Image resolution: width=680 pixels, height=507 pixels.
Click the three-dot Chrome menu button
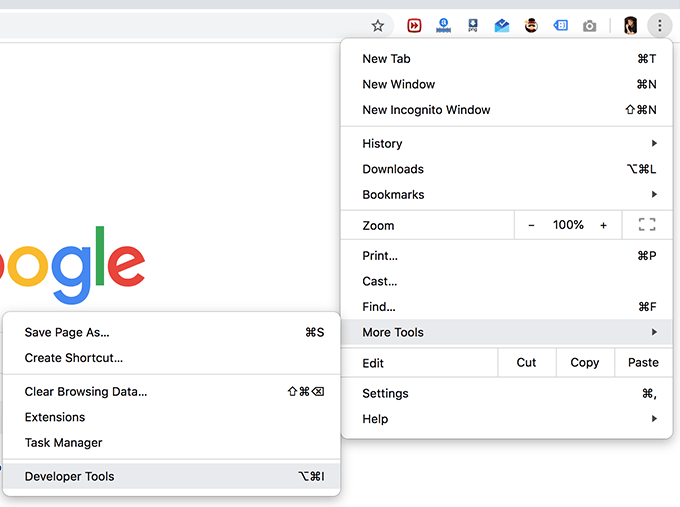coord(660,26)
